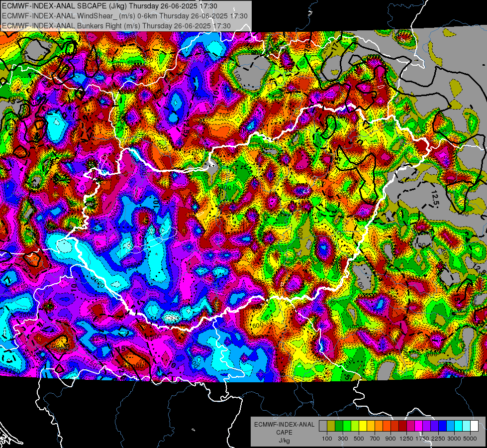Click the '5000' legend scale label
Image resolution: width=487 pixels, height=448 pixels.
coord(470,439)
